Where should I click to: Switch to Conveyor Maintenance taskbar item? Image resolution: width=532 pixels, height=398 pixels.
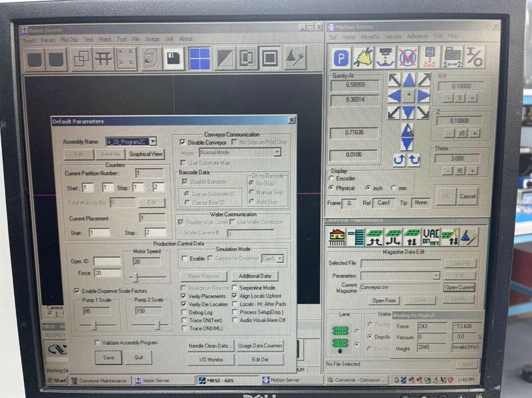(x=100, y=381)
